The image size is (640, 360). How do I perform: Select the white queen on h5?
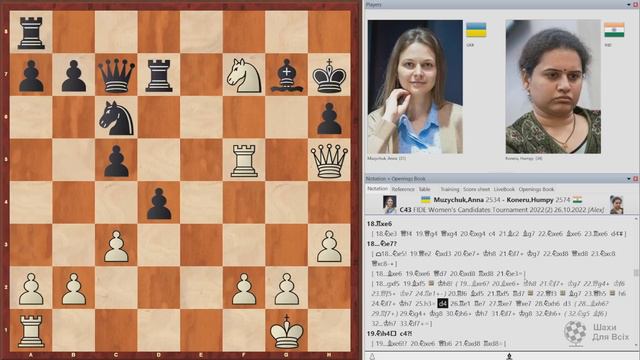pyautogui.click(x=329, y=161)
